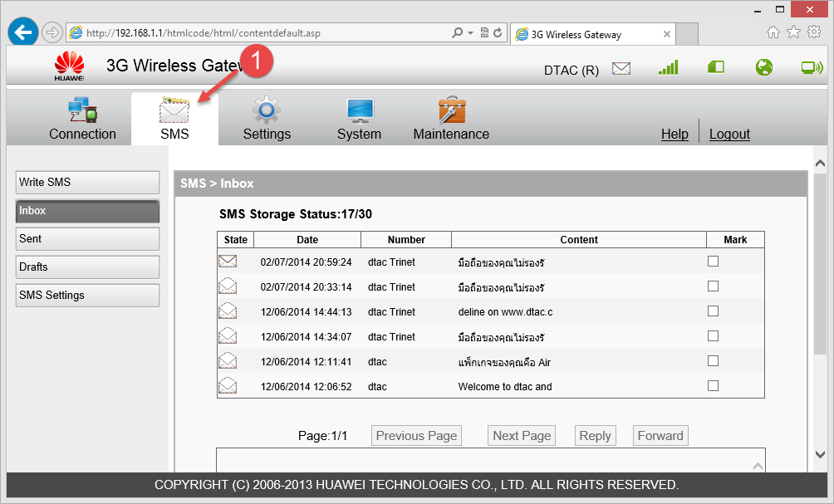Mark the message from 12/06/2014 14:34:07
This screenshot has height=504, width=834.
714,336
